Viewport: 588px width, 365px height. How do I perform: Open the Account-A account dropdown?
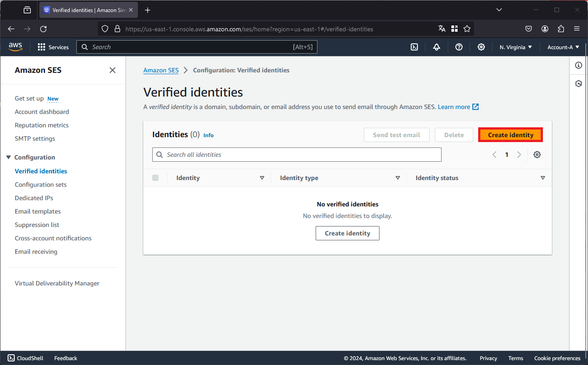click(563, 47)
